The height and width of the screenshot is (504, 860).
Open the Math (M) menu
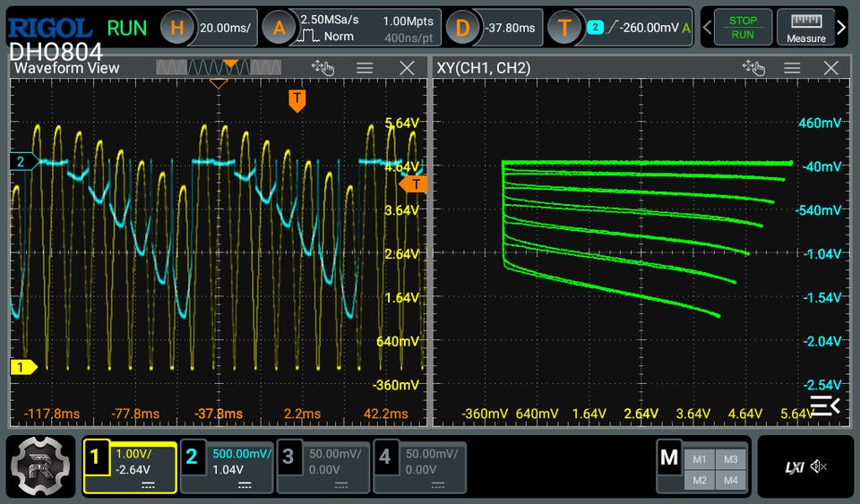(x=669, y=457)
